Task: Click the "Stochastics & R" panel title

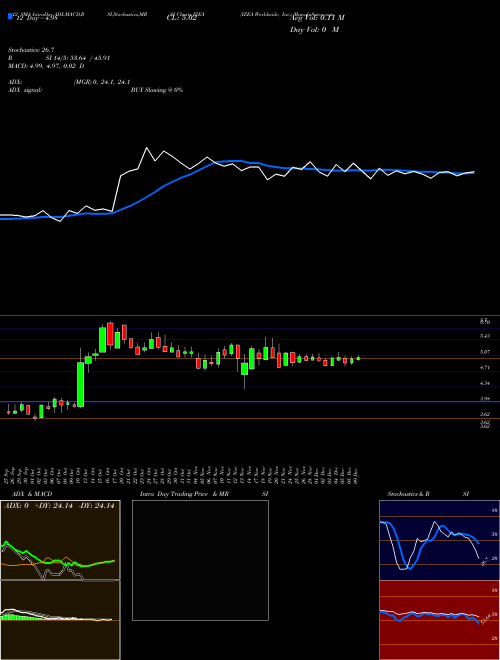Action: (409, 494)
